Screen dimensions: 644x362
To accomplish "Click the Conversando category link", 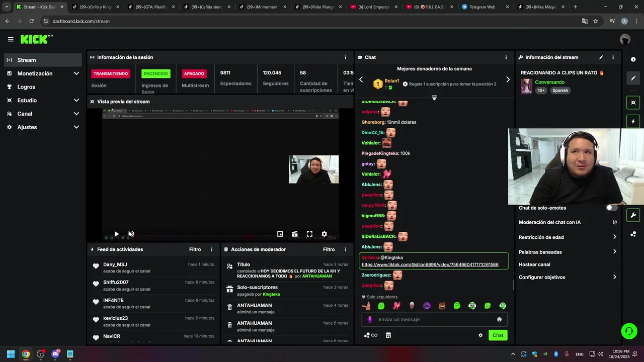I will 549,82.
